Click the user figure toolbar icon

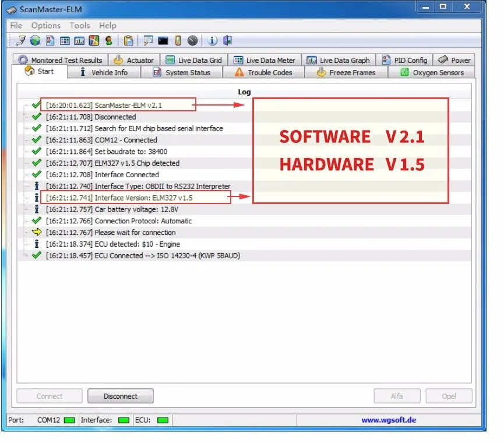(108, 41)
